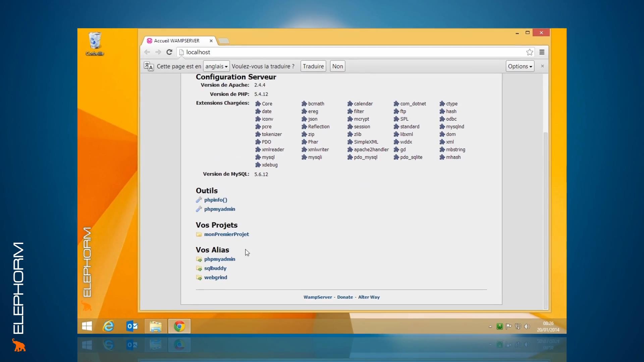Dismiss translation bar with Non button
The width and height of the screenshot is (644, 362).
click(337, 66)
